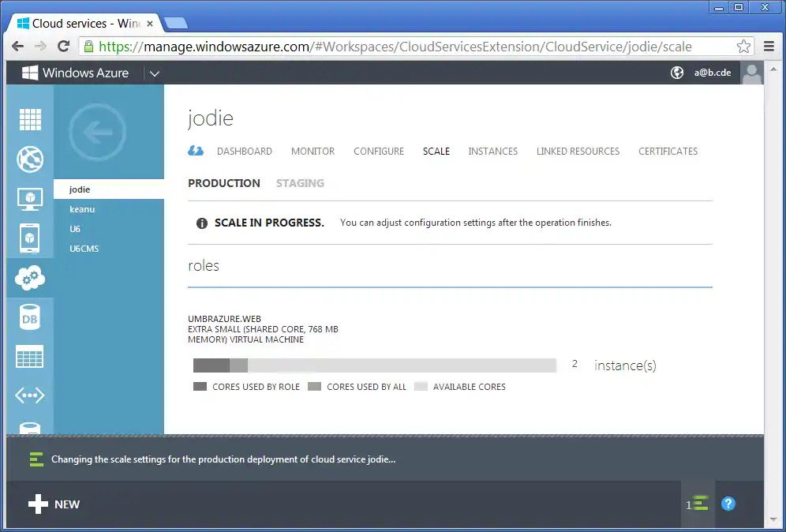Open the notifications list icon showing 1

[698, 504]
